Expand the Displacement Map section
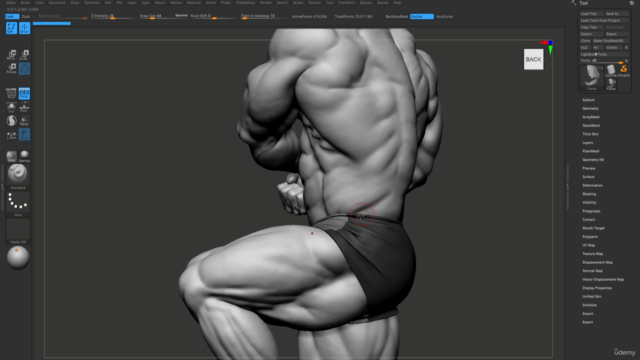 pyautogui.click(x=598, y=262)
